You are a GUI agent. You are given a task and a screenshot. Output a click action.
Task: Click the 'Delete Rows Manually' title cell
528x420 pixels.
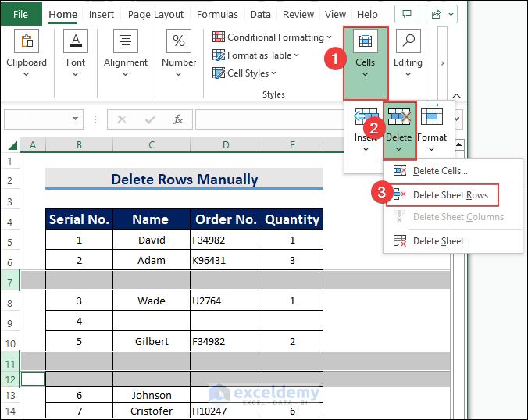pyautogui.click(x=184, y=179)
